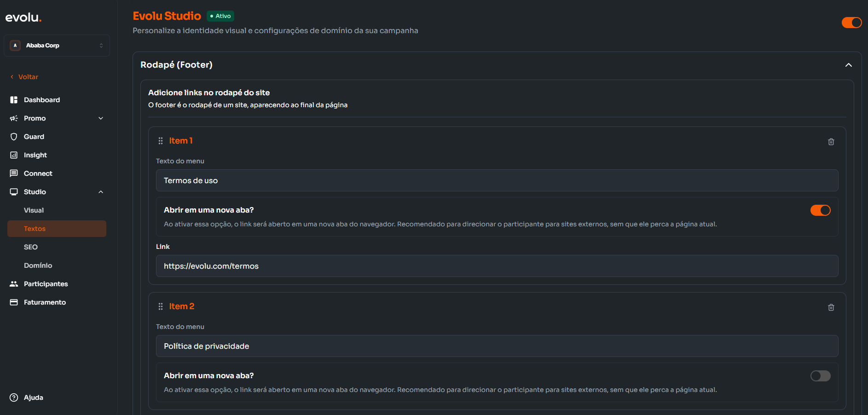Viewport: 868px width, 415px height.
Task: Open Dashboard via its sidebar icon
Action: click(14, 100)
